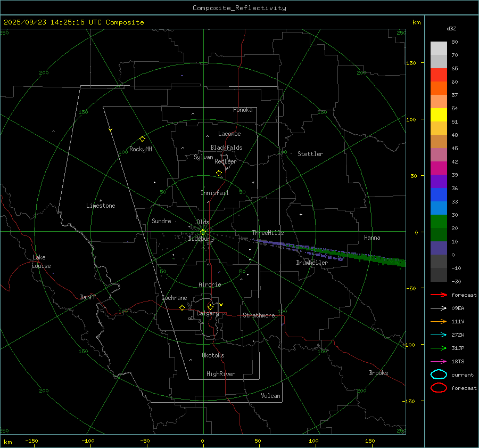Viewport: 479px width, 448px height.
Task: Click the yellow diamond marker near RockyMH
Action: [x=142, y=139]
